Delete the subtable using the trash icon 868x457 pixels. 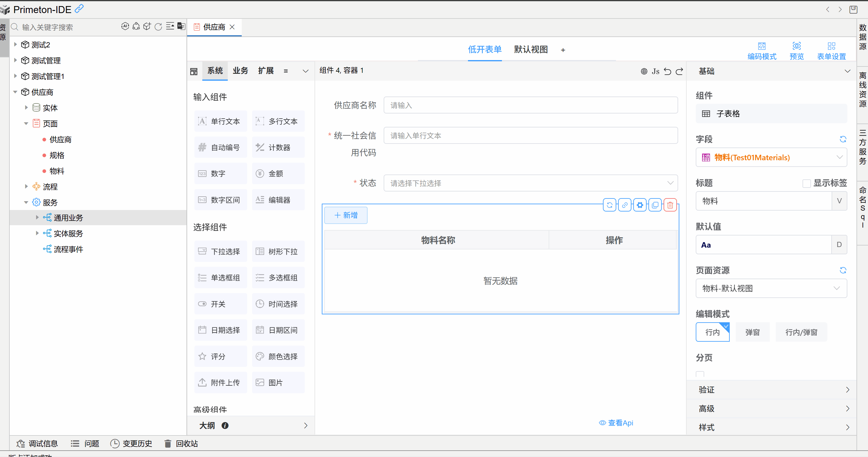670,205
